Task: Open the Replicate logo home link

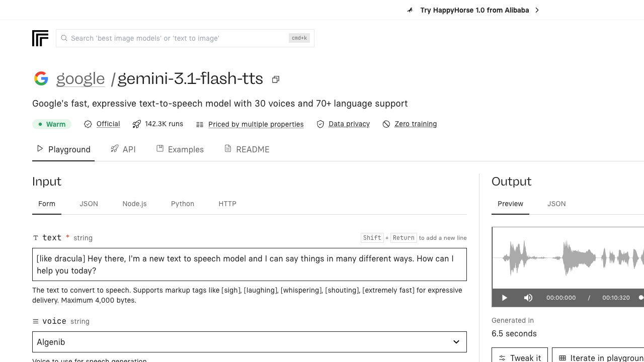Action: [40, 38]
